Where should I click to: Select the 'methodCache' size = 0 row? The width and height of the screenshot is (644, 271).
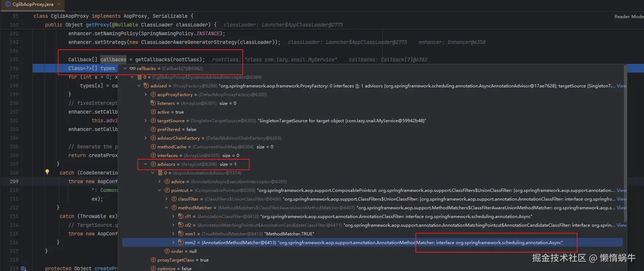click(x=373, y=147)
